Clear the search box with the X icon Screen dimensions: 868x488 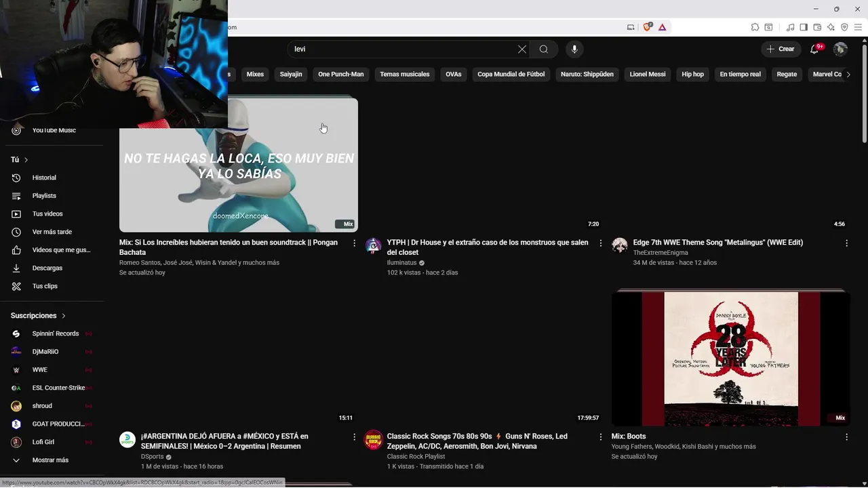coord(522,49)
